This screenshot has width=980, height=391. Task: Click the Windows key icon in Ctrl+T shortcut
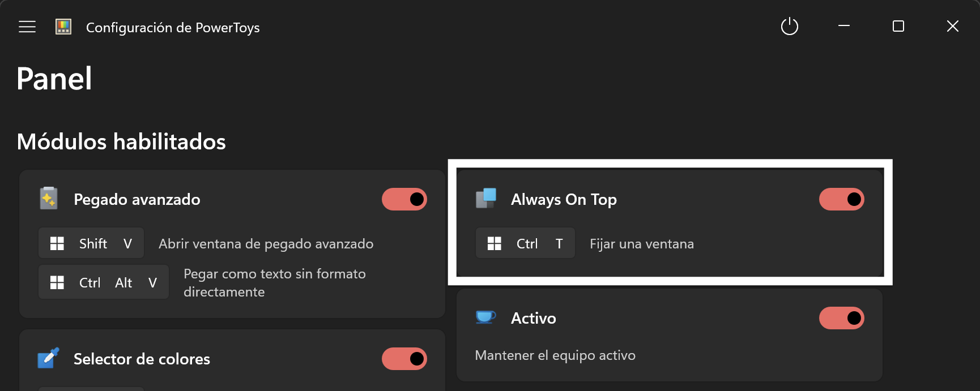click(495, 243)
